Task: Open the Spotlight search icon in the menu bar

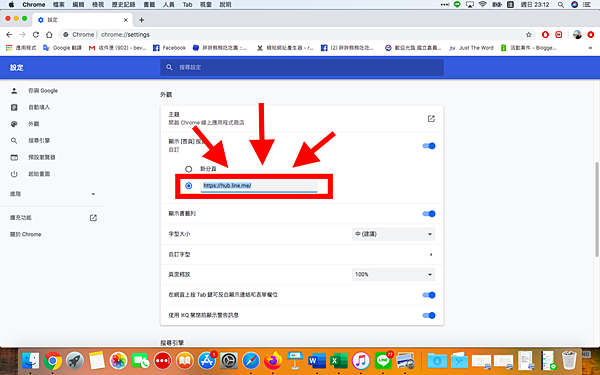Action: [561, 5]
